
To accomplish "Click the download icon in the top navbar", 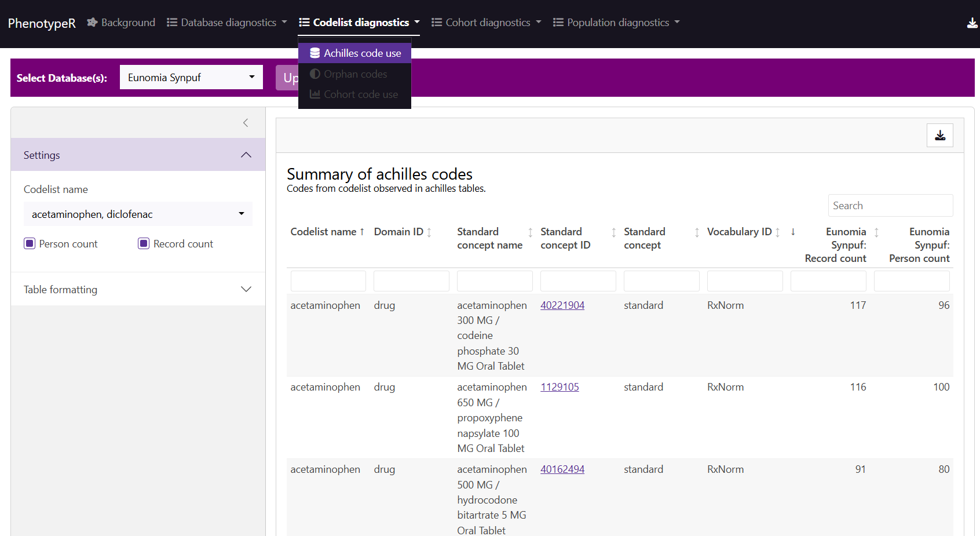I will (972, 23).
